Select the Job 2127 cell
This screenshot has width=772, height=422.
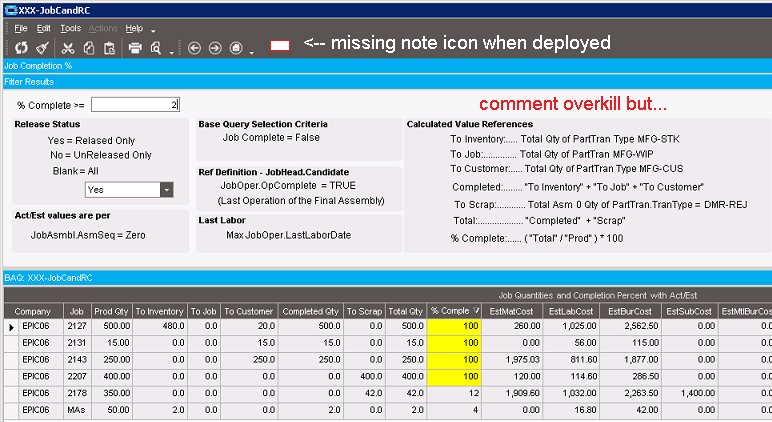pyautogui.click(x=77, y=326)
